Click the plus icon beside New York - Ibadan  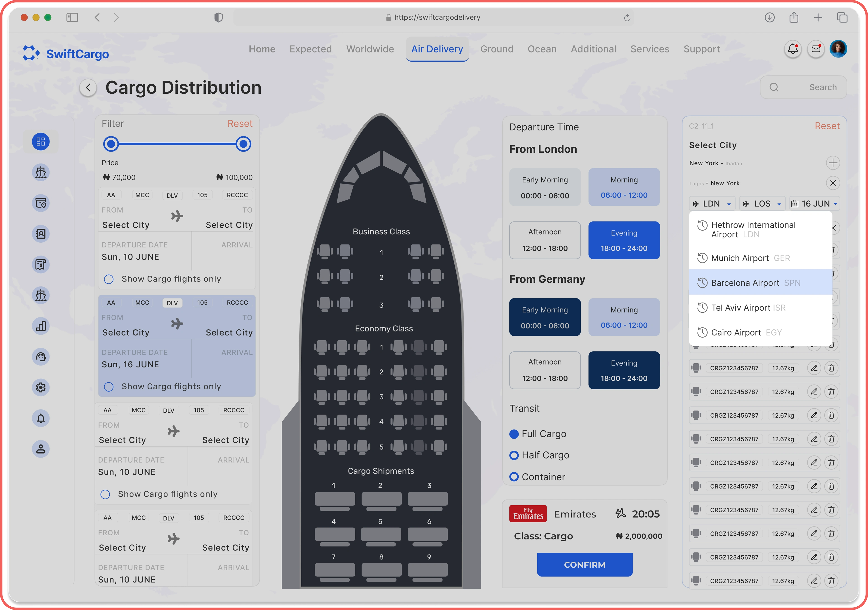click(833, 163)
